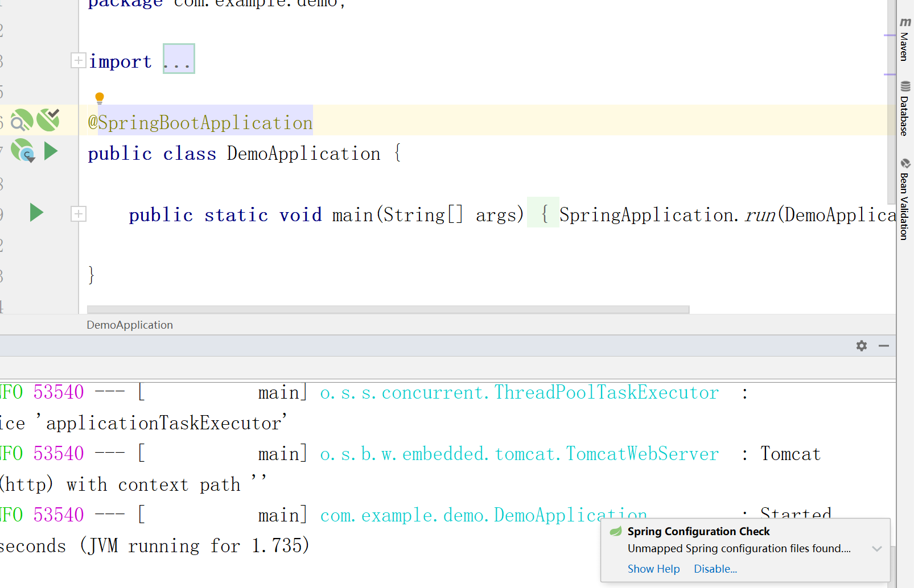Click the Bean Validation icon
Image resolution: width=914 pixels, height=588 pixels.
(x=905, y=164)
